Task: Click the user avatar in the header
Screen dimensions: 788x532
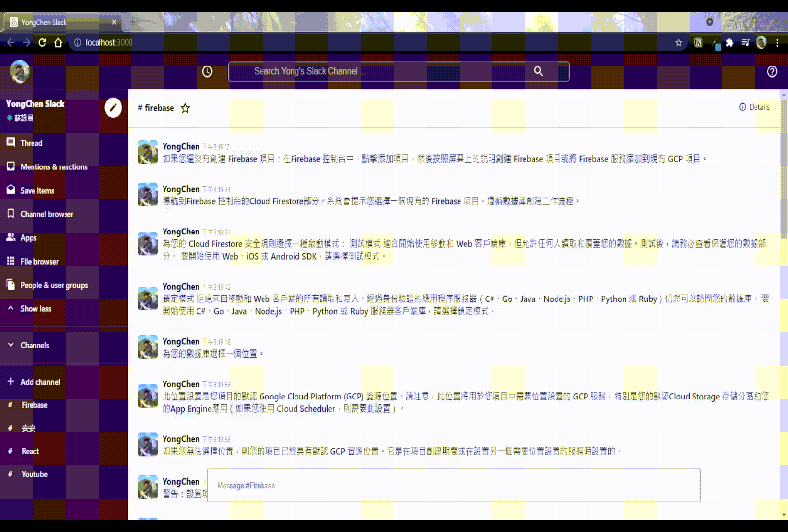Action: (20, 71)
